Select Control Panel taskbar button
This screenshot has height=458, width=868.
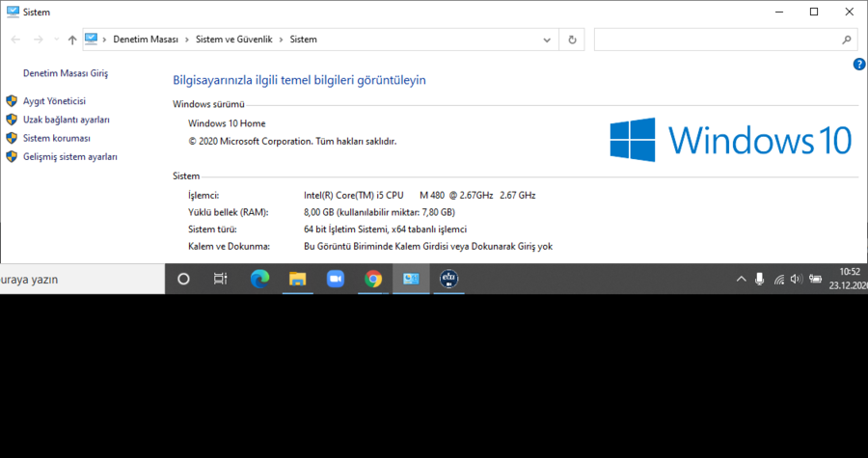pyautogui.click(x=411, y=280)
